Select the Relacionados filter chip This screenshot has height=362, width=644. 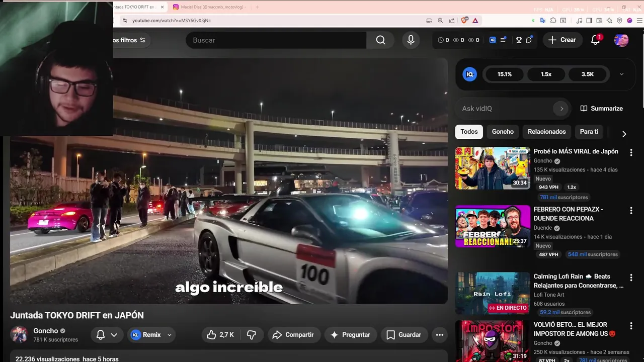point(547,132)
